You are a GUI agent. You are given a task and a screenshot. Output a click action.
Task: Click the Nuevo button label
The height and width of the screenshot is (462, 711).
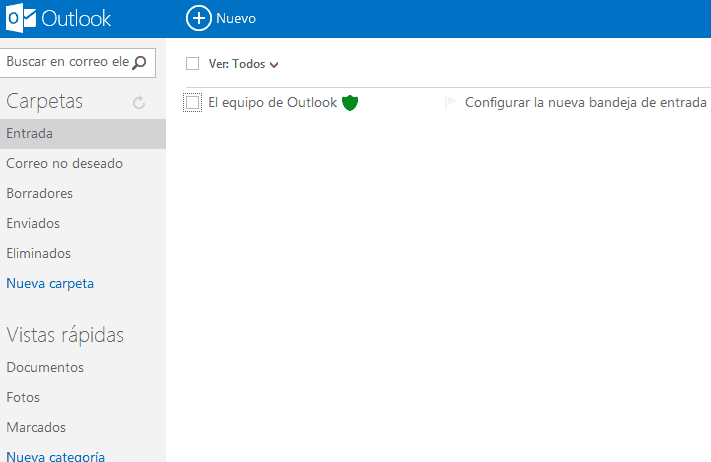(x=236, y=19)
